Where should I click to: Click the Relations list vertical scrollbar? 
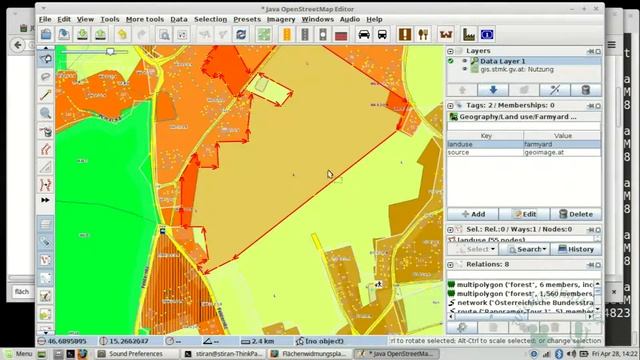[x=598, y=296]
